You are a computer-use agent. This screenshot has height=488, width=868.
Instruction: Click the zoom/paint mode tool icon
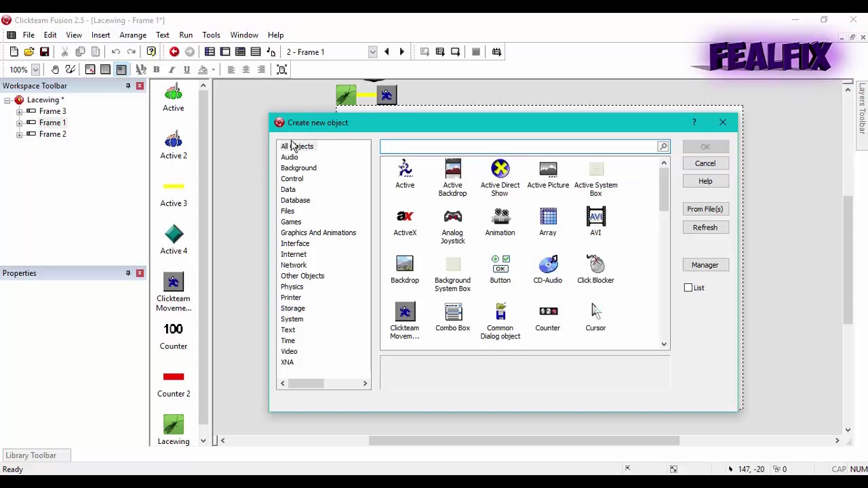pyautogui.click(x=71, y=69)
